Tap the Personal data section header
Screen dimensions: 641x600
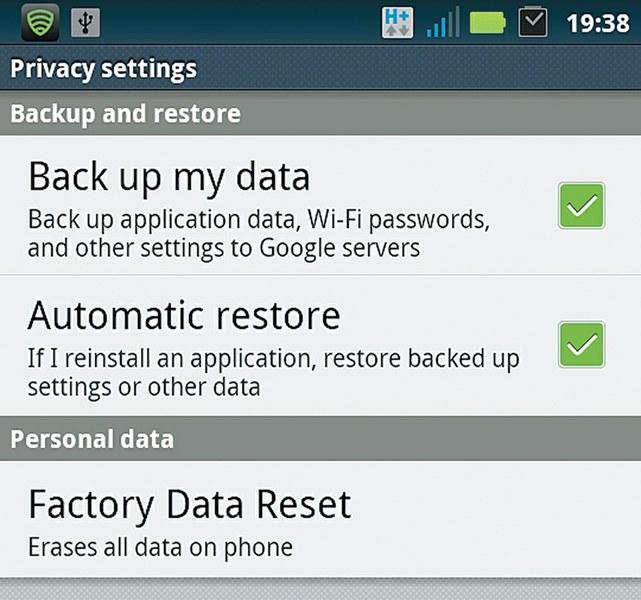tap(92, 439)
